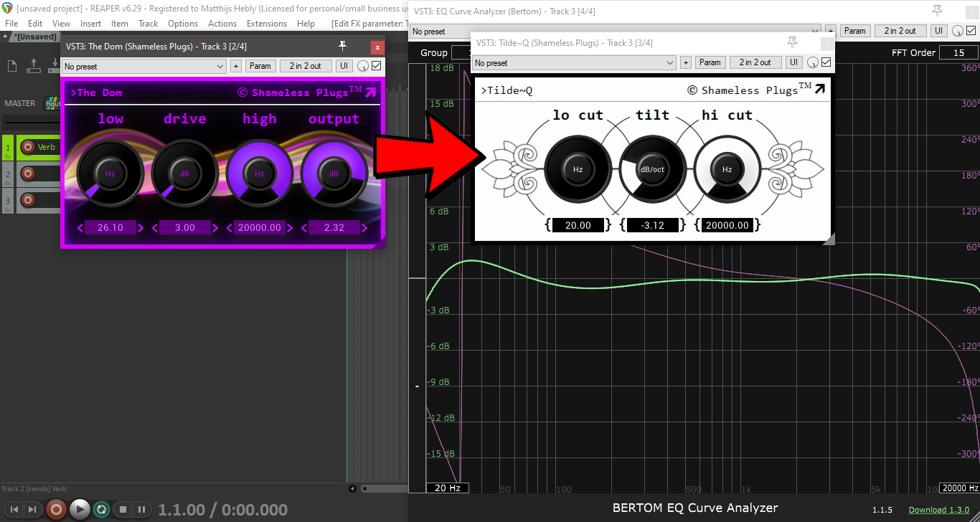The width and height of the screenshot is (980, 522).
Task: Adjust The Dom wet/dry mix knob
Action: point(363,66)
